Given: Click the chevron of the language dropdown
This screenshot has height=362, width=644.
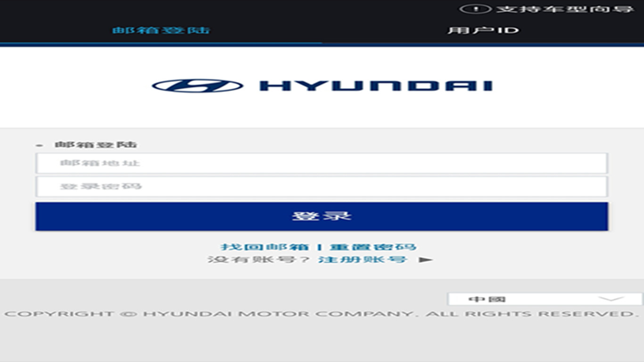Looking at the screenshot, I should pyautogui.click(x=611, y=299).
